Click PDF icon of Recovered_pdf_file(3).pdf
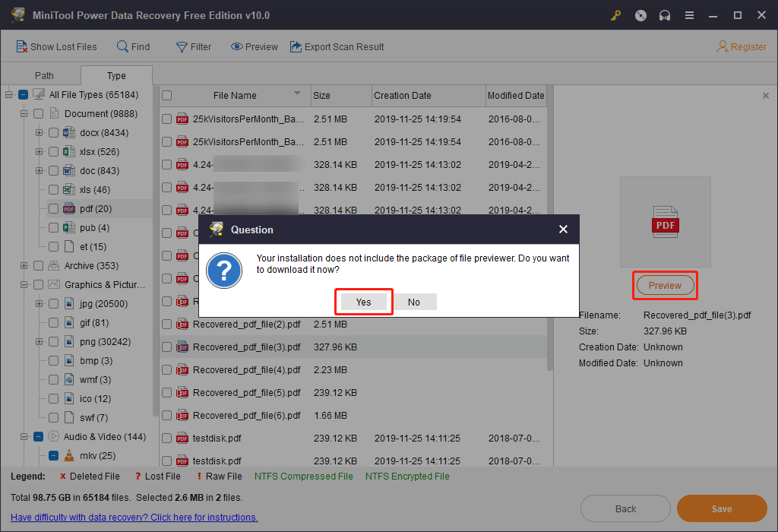778x532 pixels. pos(182,347)
